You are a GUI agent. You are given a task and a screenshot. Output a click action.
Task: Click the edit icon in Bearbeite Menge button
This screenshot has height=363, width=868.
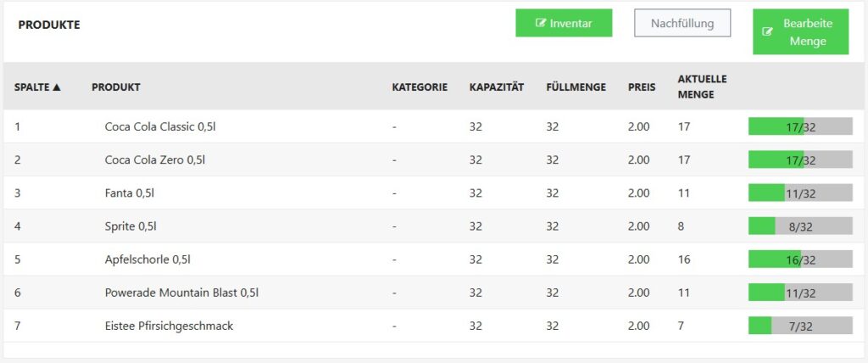(768, 32)
